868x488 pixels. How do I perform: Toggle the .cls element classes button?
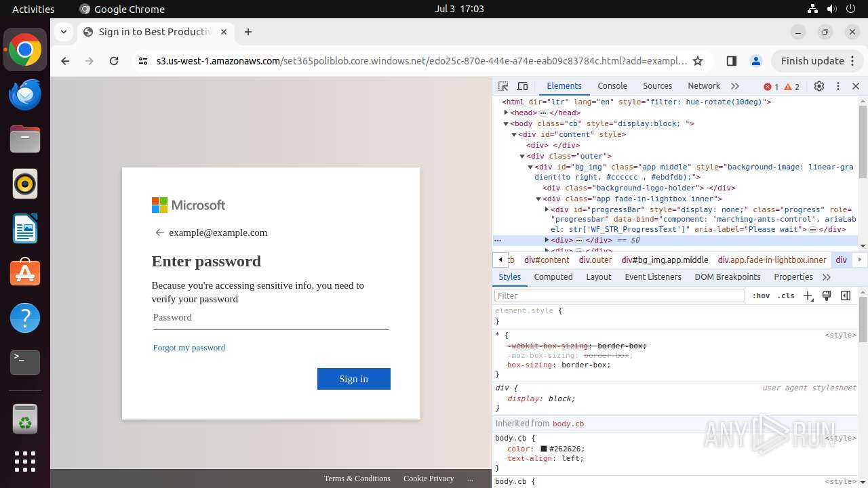[x=786, y=296]
